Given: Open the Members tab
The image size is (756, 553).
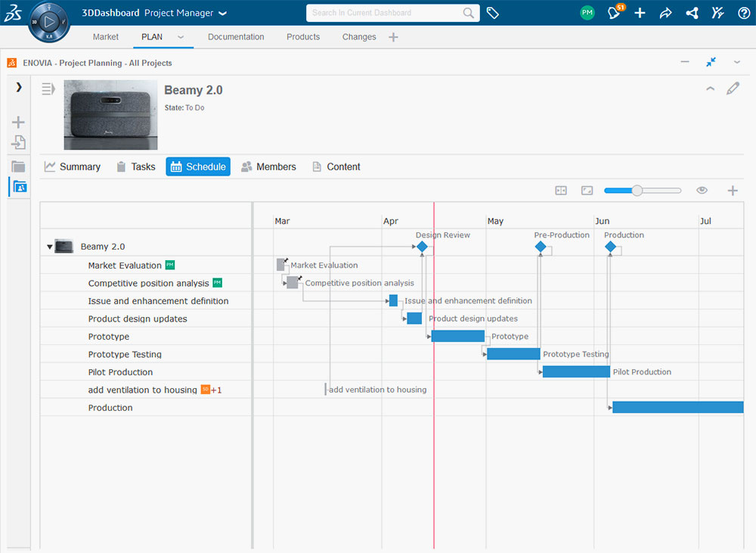Looking at the screenshot, I should pyautogui.click(x=268, y=166).
